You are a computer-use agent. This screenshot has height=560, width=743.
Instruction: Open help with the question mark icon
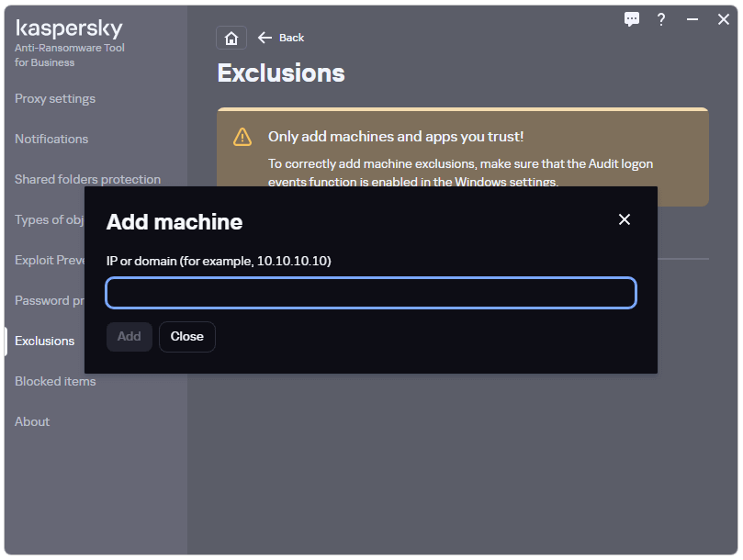[661, 19]
